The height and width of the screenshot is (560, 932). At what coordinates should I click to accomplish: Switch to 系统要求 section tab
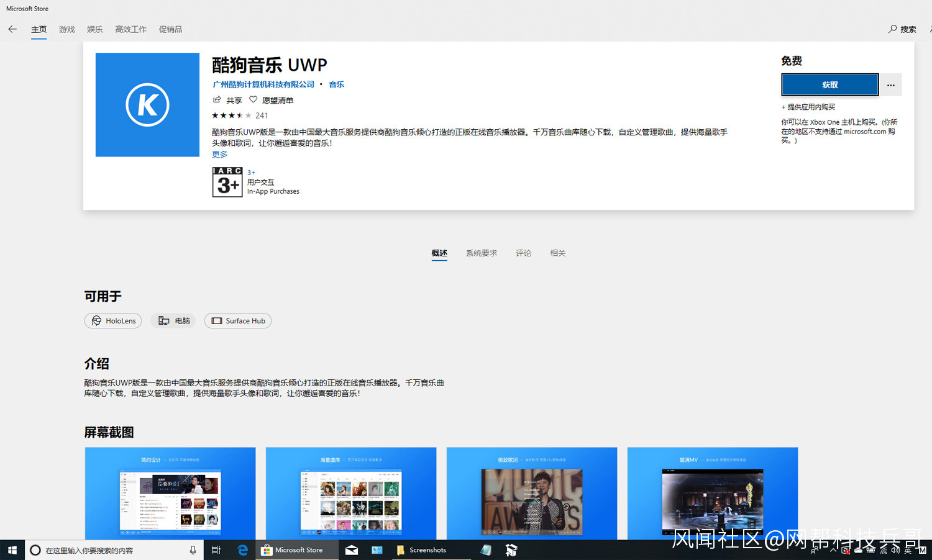coord(482,253)
